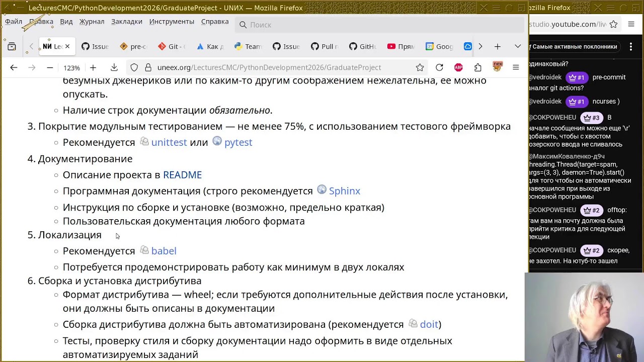Open the Закладки menu

point(127,22)
